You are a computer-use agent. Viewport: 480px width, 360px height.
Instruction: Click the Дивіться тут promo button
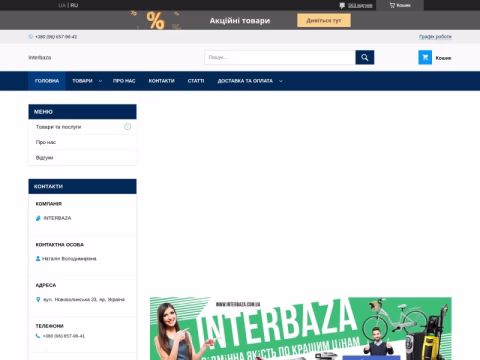324,20
